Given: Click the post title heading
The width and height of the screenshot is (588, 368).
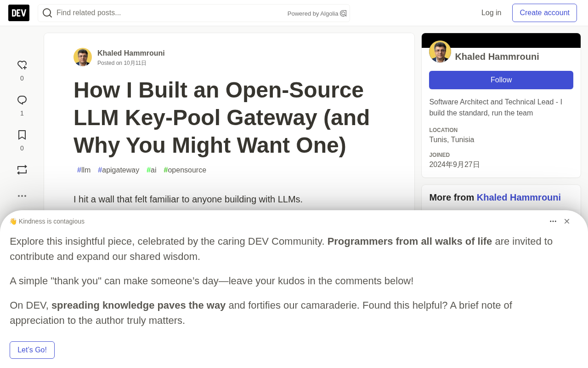Looking at the screenshot, I should pyautogui.click(x=221, y=117).
